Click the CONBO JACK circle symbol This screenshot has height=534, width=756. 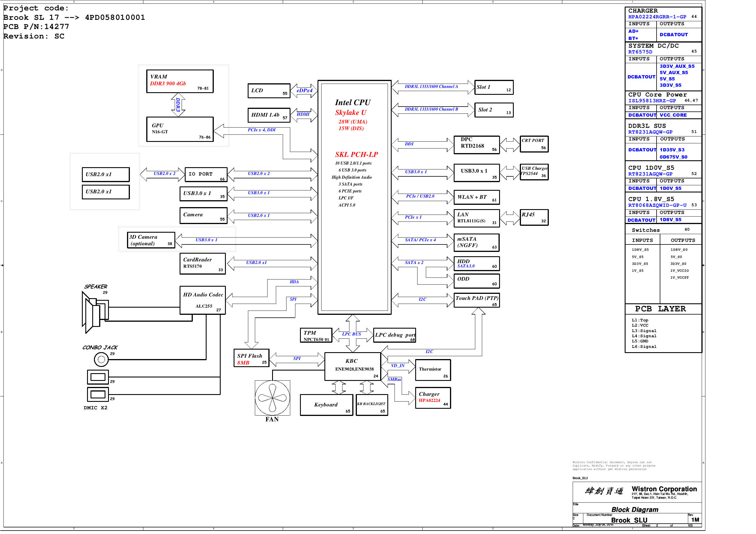[101, 359]
